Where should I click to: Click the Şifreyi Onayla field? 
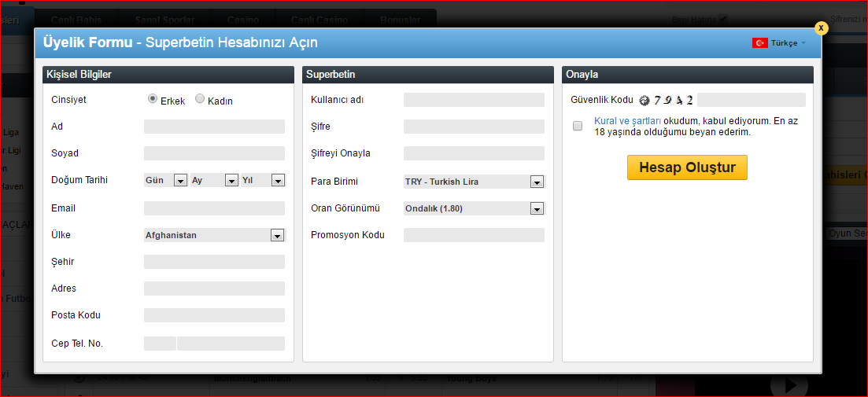click(474, 153)
